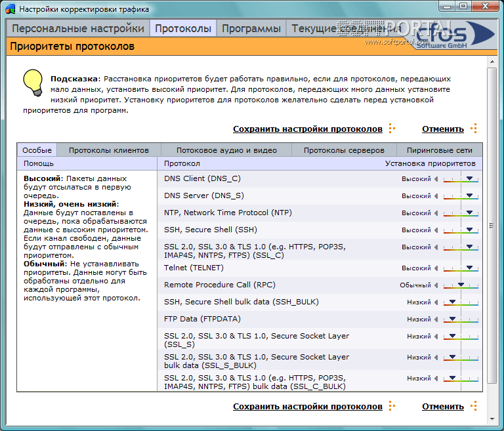Click the top Отменить link
The height and width of the screenshot is (431, 504).
point(442,129)
